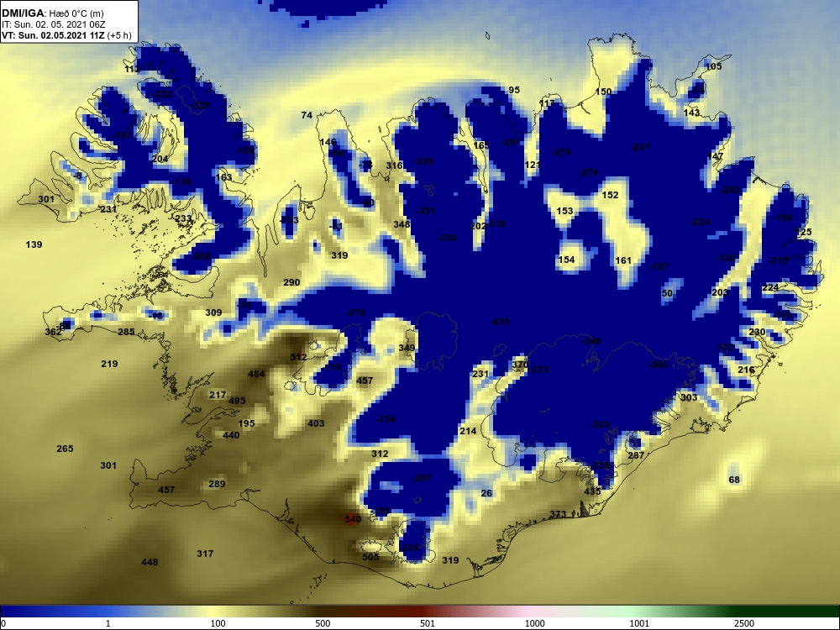Screen dimensions: 840x630
Task: Select the 403 height label
Action: tap(316, 423)
